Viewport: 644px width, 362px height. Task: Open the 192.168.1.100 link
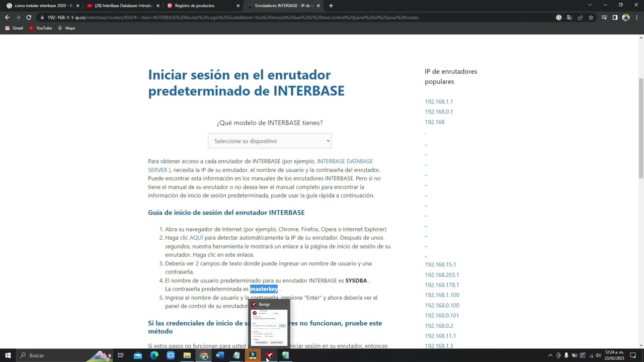tap(442, 295)
